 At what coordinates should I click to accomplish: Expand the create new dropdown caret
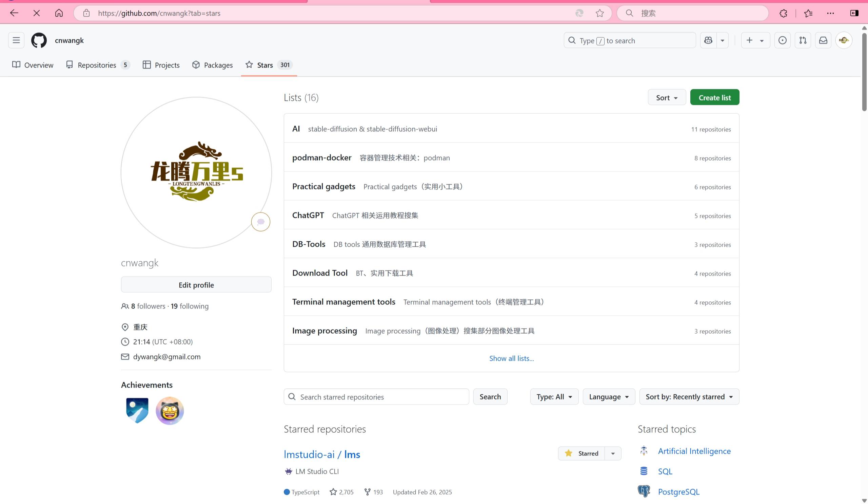(x=762, y=40)
